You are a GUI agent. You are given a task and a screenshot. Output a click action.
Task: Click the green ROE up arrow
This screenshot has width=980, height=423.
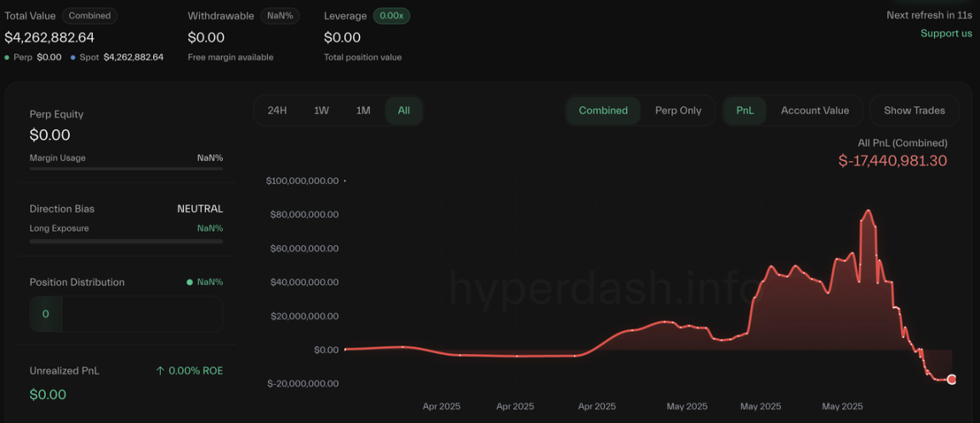click(x=160, y=370)
